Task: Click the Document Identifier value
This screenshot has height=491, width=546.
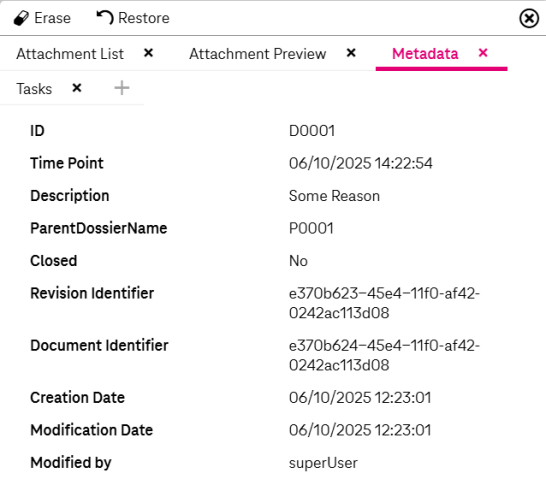Action: [x=384, y=355]
